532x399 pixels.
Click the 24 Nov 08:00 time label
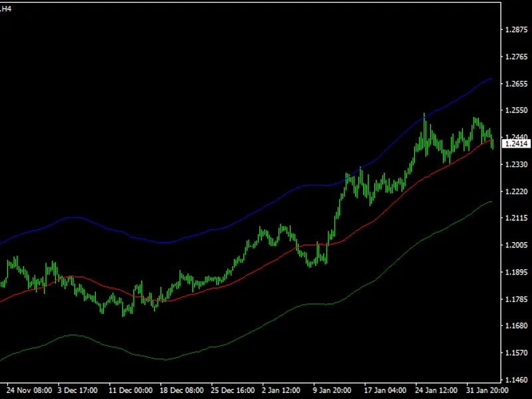(x=29, y=390)
